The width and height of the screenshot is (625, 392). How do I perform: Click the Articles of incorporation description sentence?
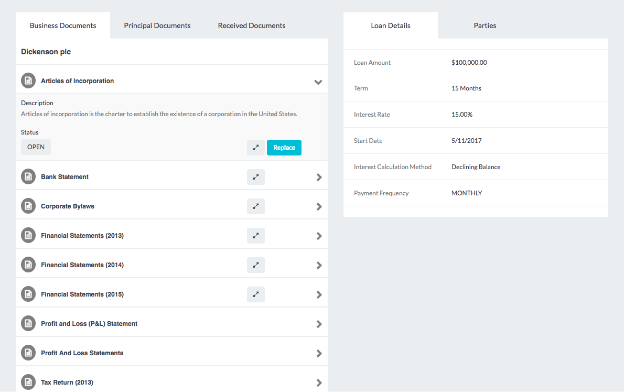point(159,114)
